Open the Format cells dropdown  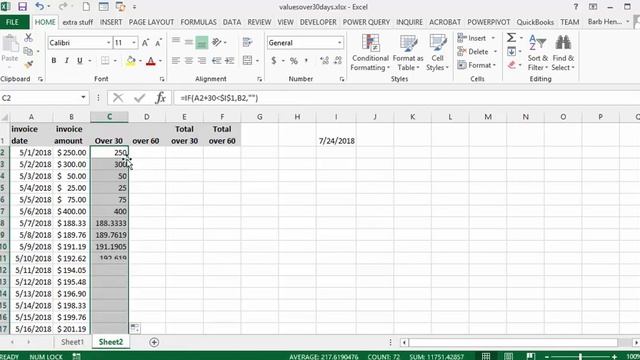pyautogui.click(x=477, y=65)
